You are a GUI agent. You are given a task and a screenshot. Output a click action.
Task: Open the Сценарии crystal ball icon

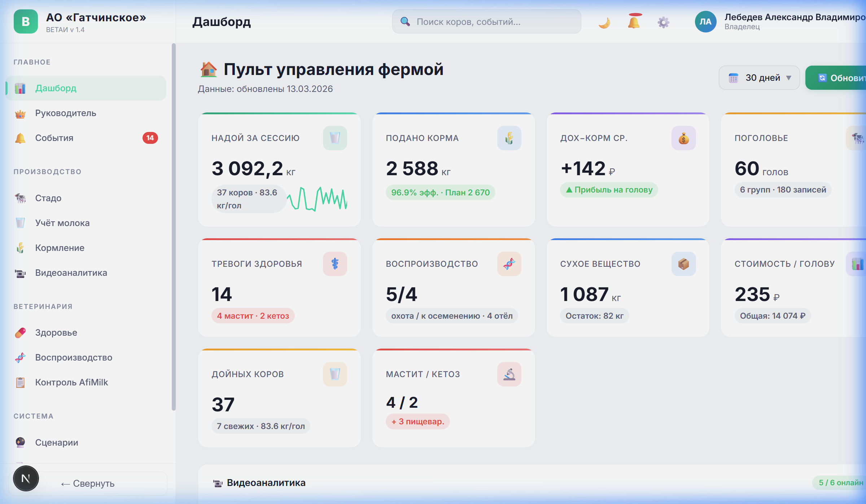pos(20,443)
